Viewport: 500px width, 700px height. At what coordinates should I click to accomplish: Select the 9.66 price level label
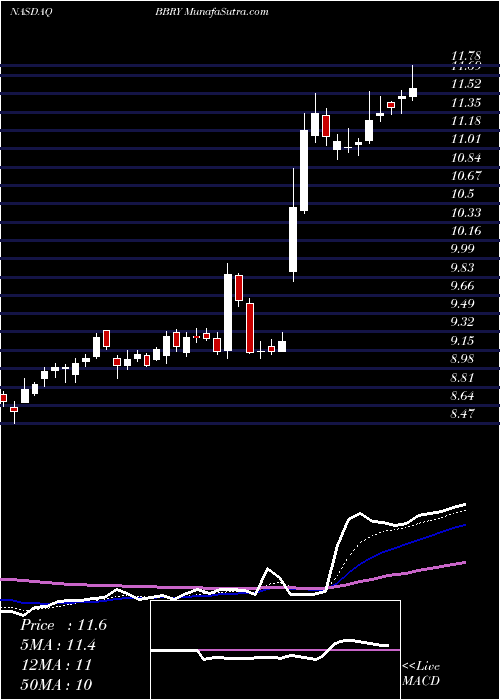[463, 286]
